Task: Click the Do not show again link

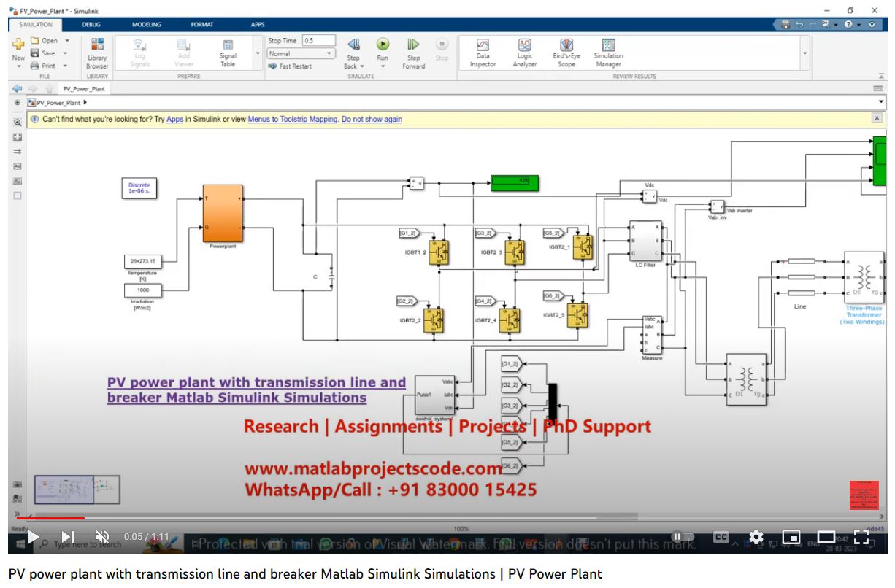Action: point(372,119)
